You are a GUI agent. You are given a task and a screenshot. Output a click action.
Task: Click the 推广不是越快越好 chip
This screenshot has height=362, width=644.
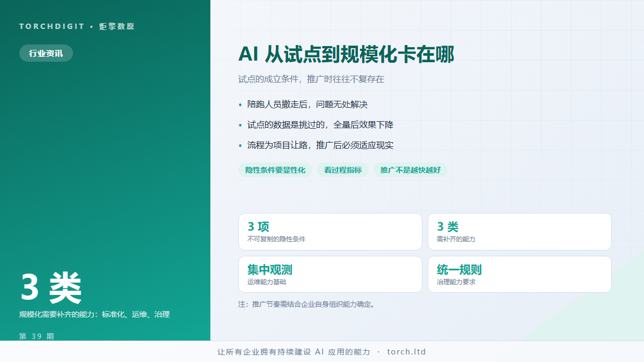411,170
